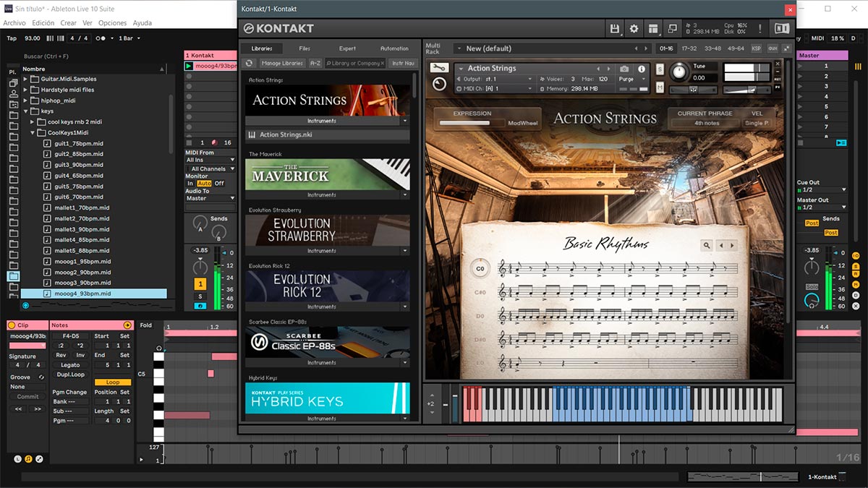Go to previous phrase page arrow

[x=722, y=246]
